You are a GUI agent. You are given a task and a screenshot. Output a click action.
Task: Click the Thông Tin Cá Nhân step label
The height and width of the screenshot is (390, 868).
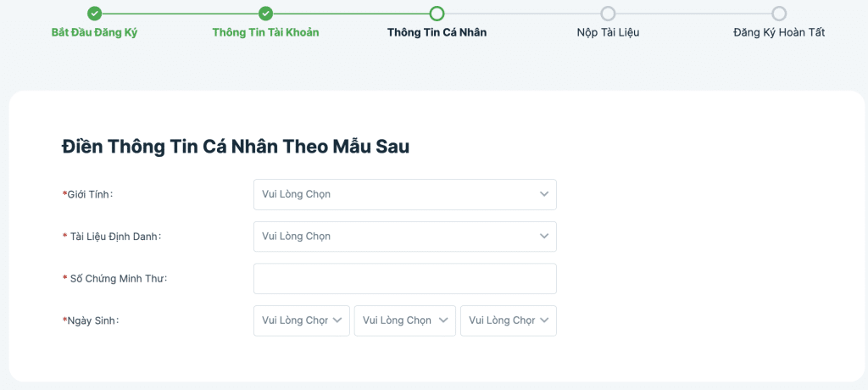(437, 33)
